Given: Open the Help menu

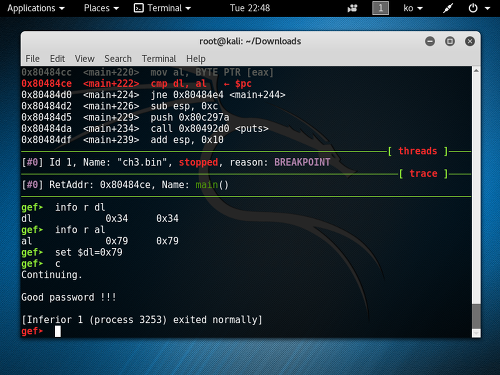Looking at the screenshot, I should coord(196,59).
